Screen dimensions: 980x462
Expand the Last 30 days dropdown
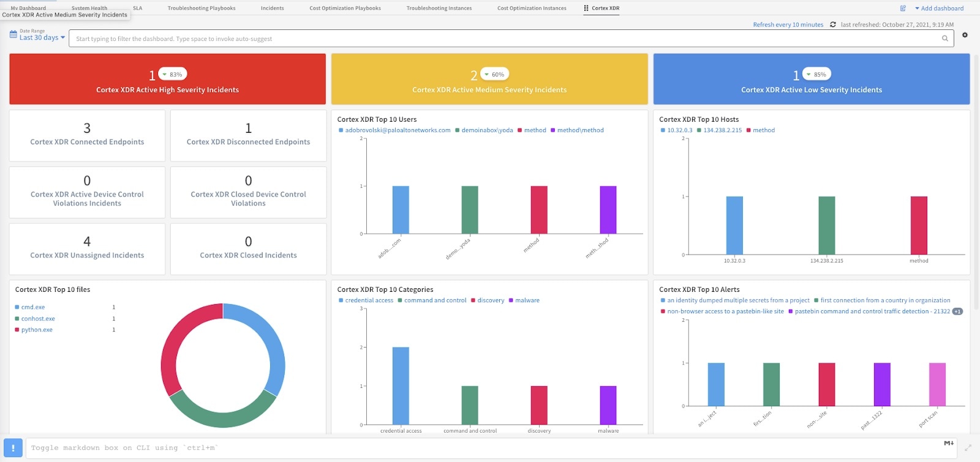42,37
